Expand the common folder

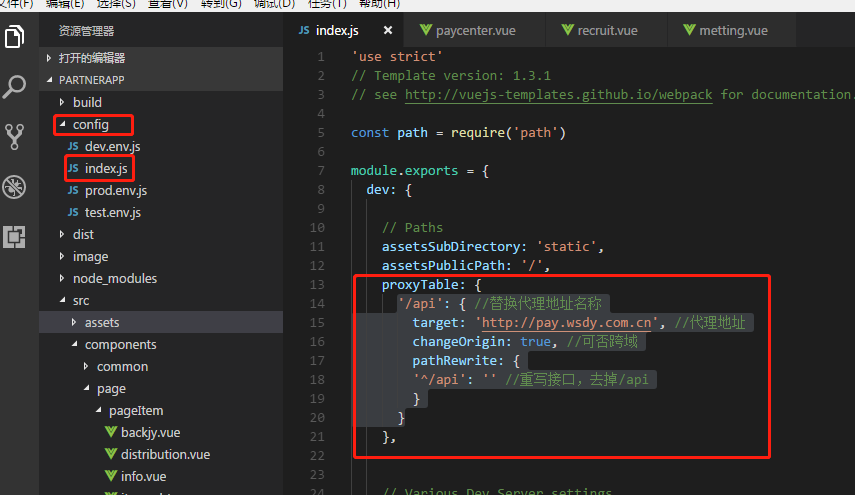coord(162,367)
